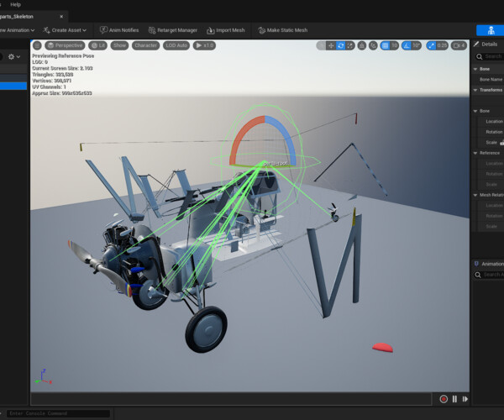The image size is (504, 420).
Task: Click the Bone Location property label
Action: 494,121
